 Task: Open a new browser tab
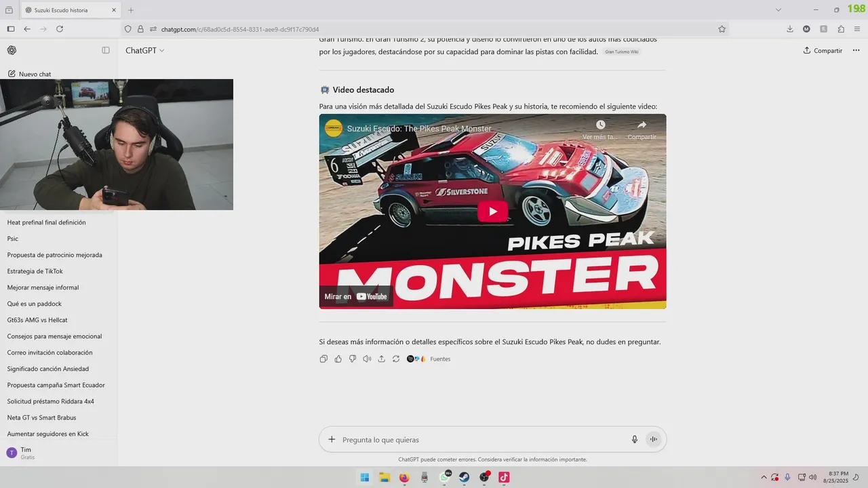click(131, 10)
